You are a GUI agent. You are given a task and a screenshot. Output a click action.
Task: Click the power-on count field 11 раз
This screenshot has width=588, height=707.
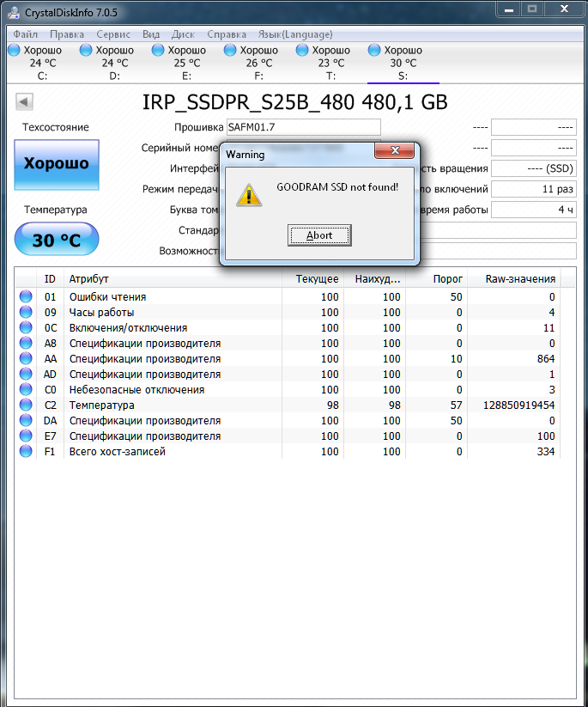click(x=533, y=189)
